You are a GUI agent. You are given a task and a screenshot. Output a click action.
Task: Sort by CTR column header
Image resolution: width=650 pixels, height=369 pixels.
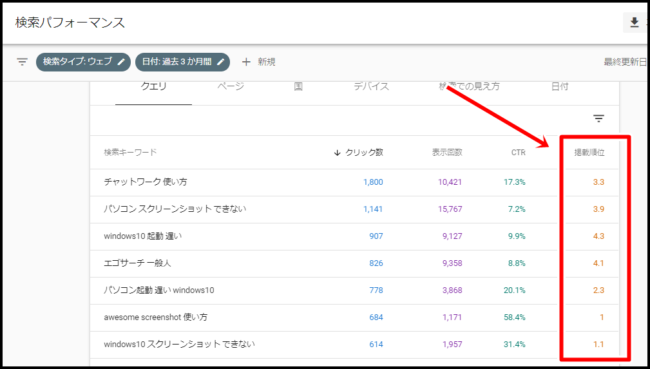(x=518, y=153)
